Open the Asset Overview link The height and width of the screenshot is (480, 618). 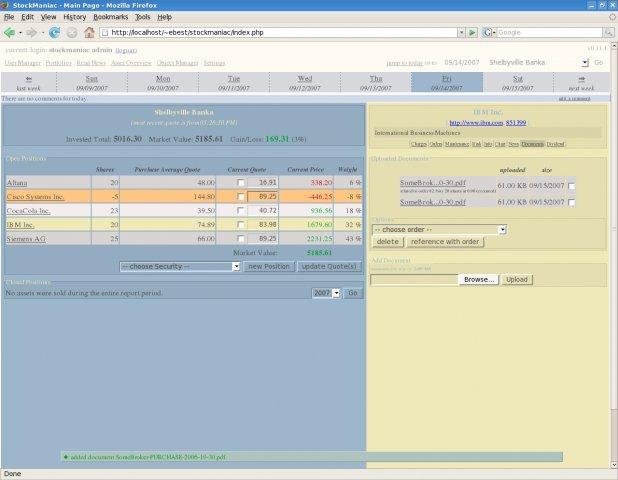(131, 63)
